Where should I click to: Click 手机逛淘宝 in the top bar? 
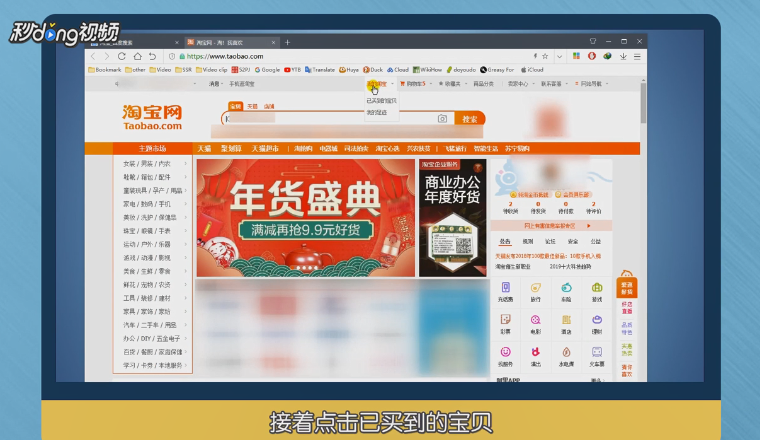click(x=242, y=84)
